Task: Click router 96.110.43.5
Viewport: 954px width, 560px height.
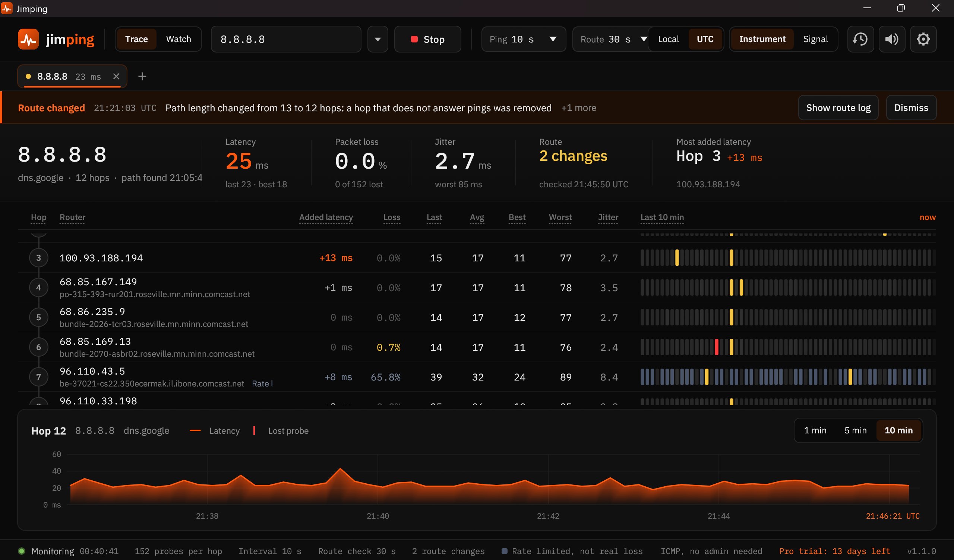Action: pos(92,371)
